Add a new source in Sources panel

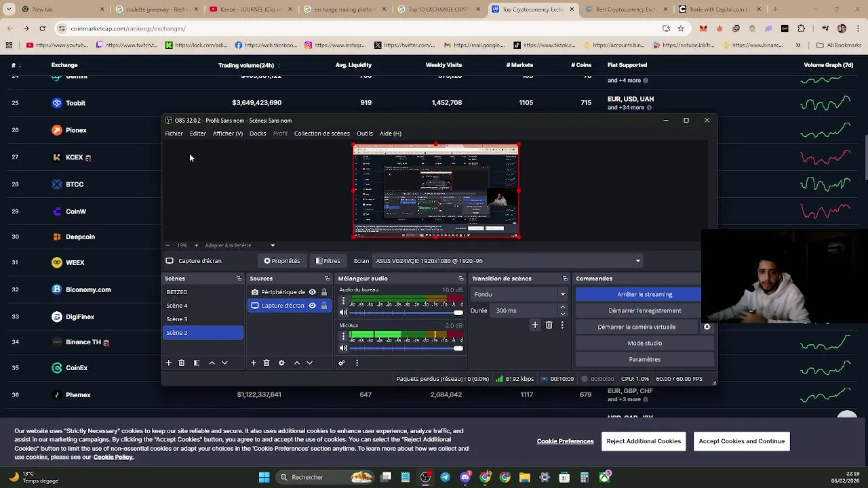[x=253, y=363]
